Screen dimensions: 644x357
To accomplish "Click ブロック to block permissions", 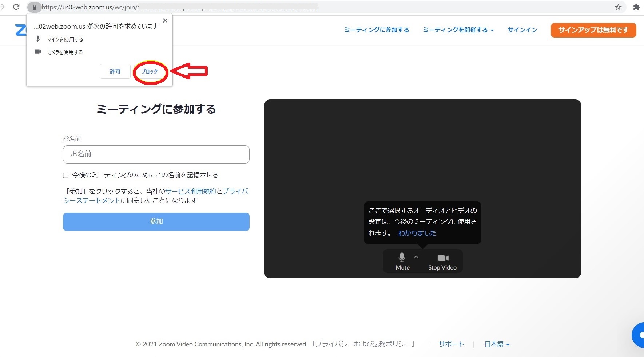I will click(150, 71).
